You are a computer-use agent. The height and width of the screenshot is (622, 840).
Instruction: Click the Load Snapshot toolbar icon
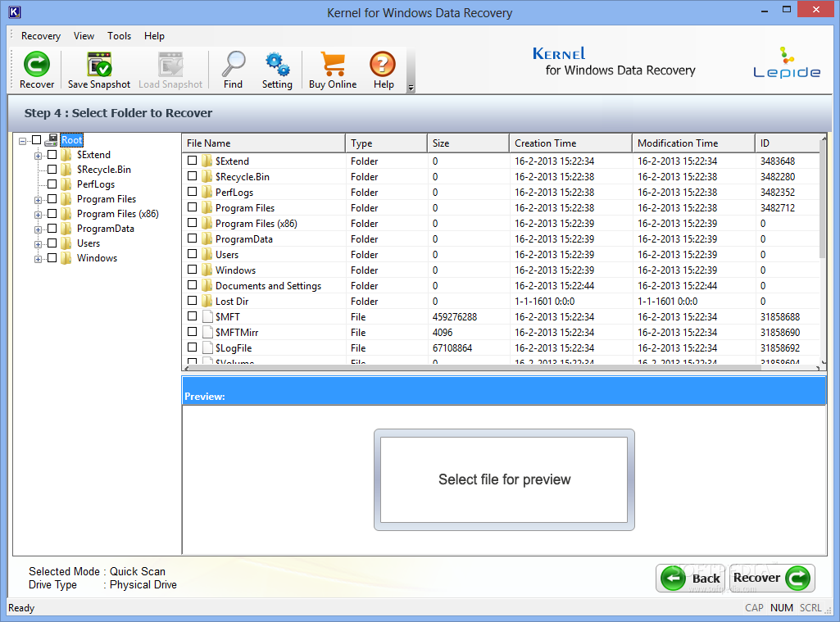pos(171,65)
